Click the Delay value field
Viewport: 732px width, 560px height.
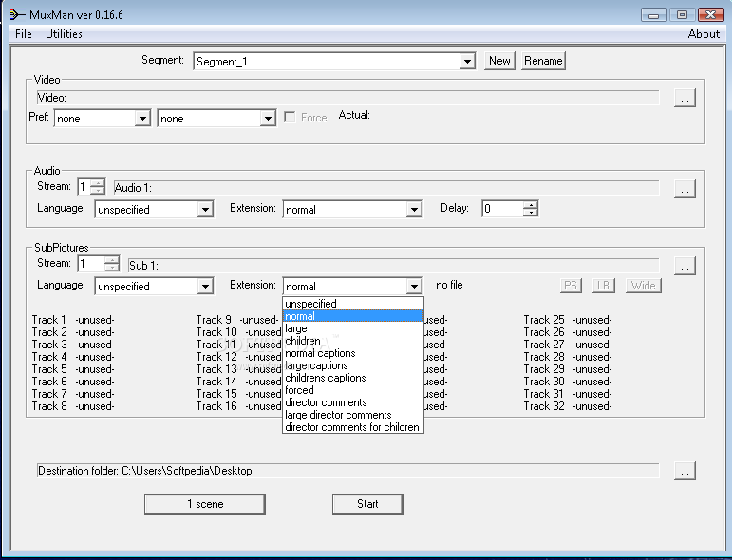click(x=503, y=209)
